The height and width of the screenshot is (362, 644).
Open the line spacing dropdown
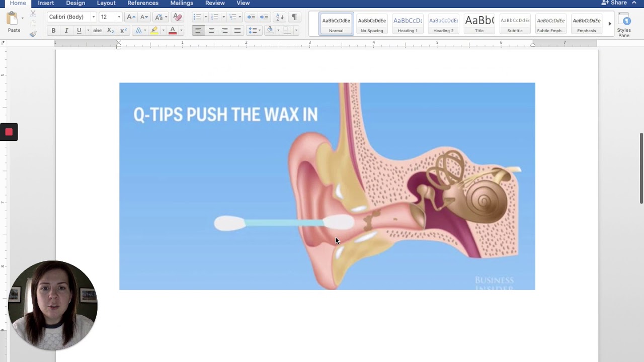coord(255,31)
